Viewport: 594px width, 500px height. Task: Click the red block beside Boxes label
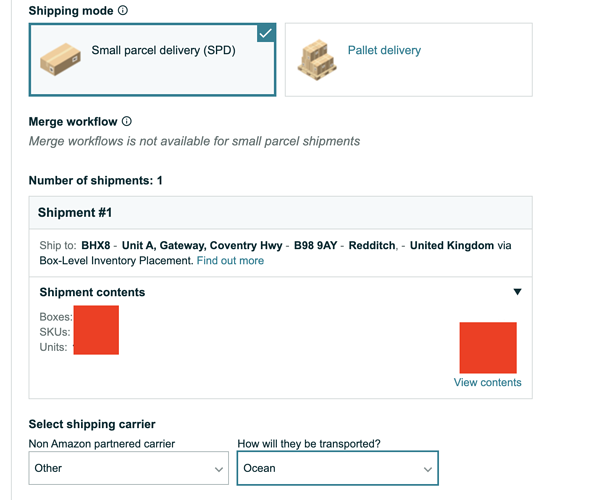96,330
